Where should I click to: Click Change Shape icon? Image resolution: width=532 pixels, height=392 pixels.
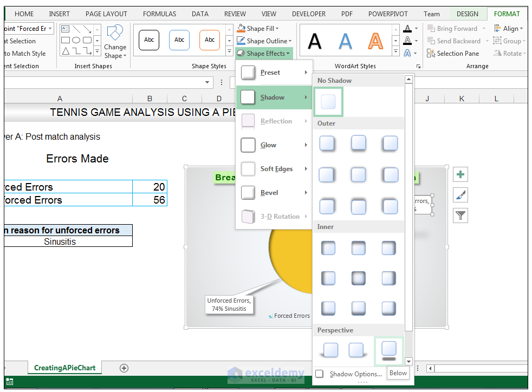(115, 42)
